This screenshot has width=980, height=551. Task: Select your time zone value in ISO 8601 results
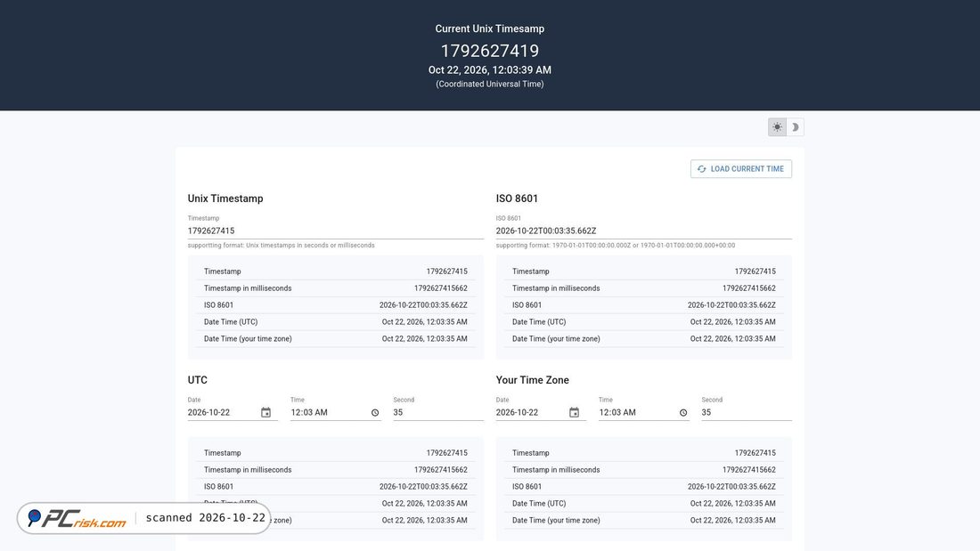(732, 338)
